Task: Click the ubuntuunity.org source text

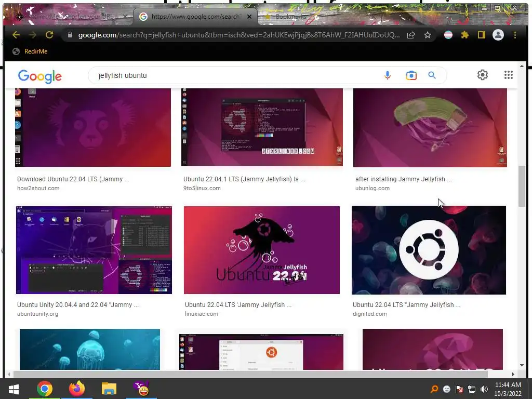Action: [x=37, y=314]
